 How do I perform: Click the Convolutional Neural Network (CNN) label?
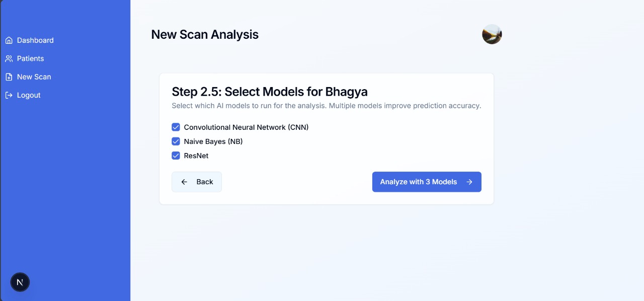pyautogui.click(x=246, y=127)
